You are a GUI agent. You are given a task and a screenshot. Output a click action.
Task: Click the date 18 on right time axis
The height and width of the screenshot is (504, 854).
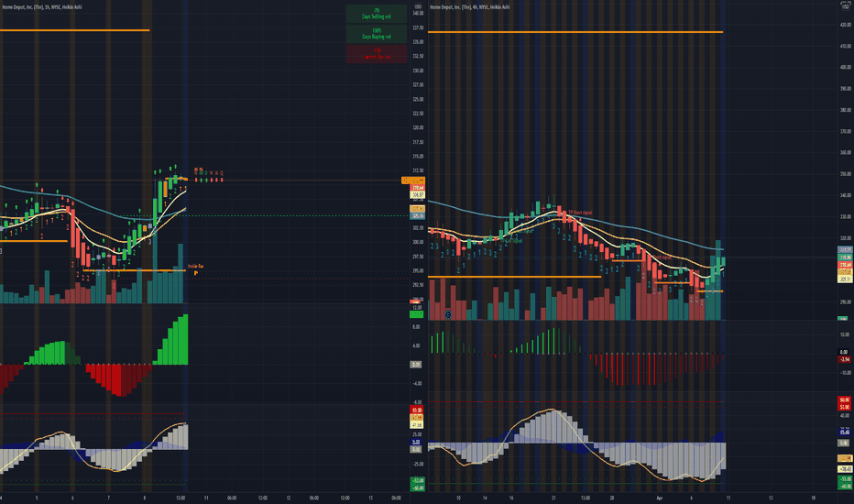tap(813, 498)
